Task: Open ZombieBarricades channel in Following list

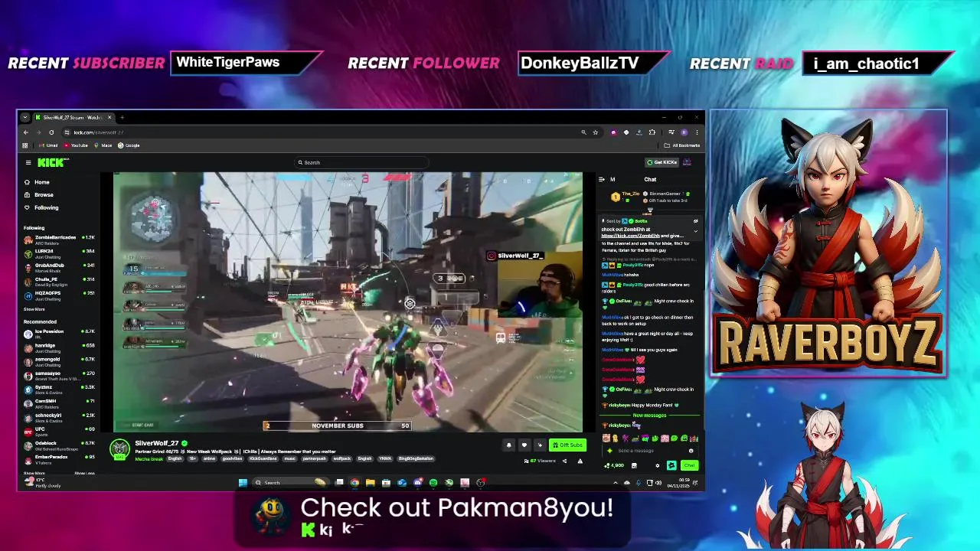Action: click(x=60, y=239)
